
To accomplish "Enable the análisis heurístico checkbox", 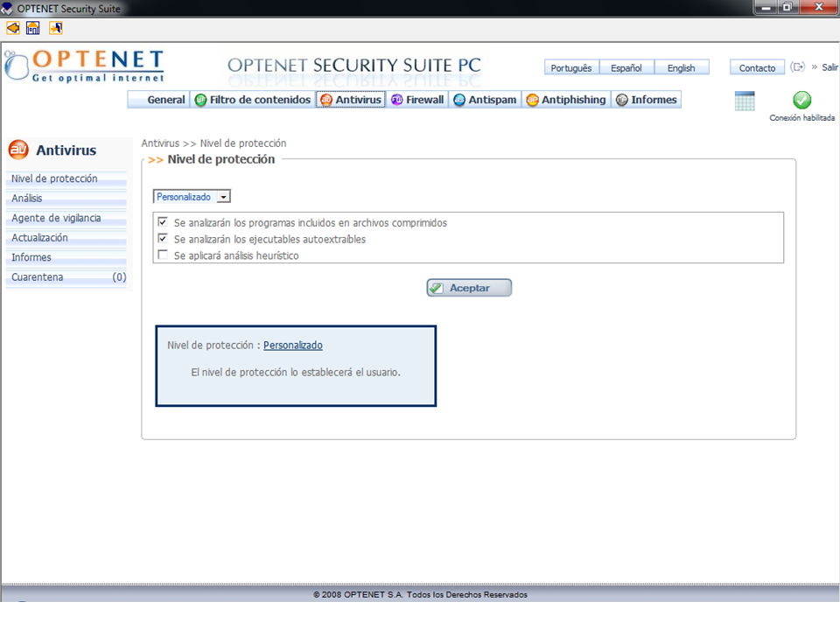I will coord(163,255).
